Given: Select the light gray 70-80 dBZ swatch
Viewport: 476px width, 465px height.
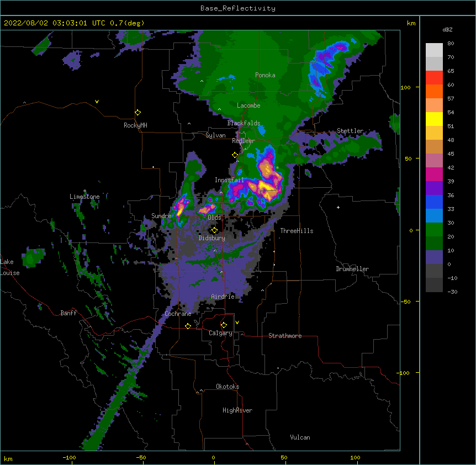Looking at the screenshot, I should 434,50.
